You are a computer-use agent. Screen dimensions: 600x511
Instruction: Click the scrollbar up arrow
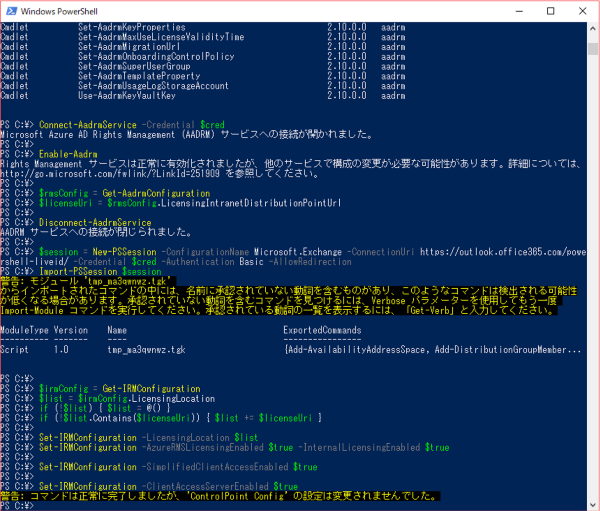(593, 28)
